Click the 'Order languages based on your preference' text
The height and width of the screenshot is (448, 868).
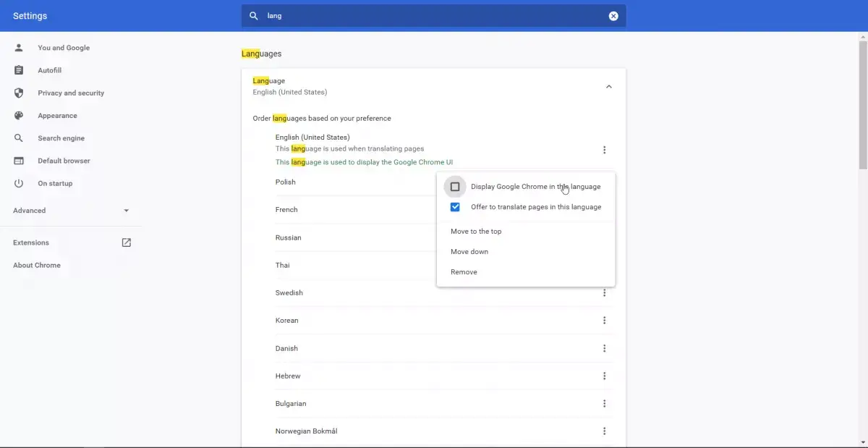pyautogui.click(x=322, y=118)
